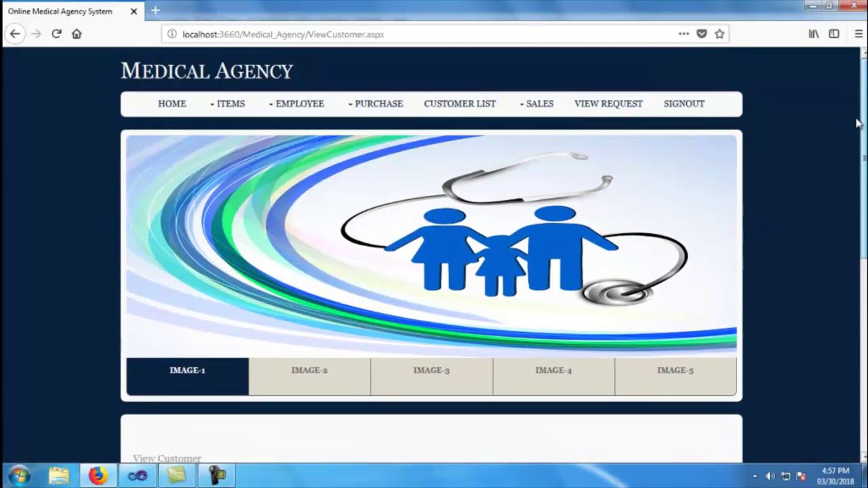The height and width of the screenshot is (488, 868).
Task: Open the Action Center flag icon
Action: (801, 476)
